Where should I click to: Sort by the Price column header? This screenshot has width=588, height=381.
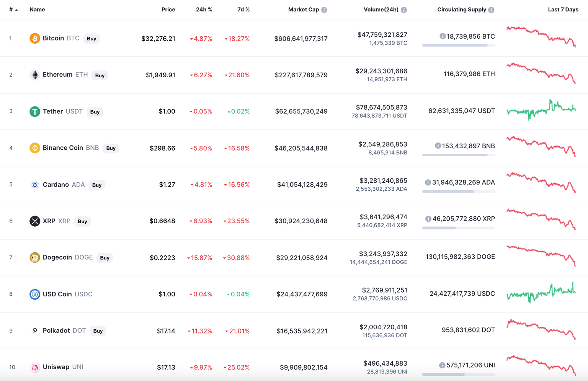click(168, 10)
